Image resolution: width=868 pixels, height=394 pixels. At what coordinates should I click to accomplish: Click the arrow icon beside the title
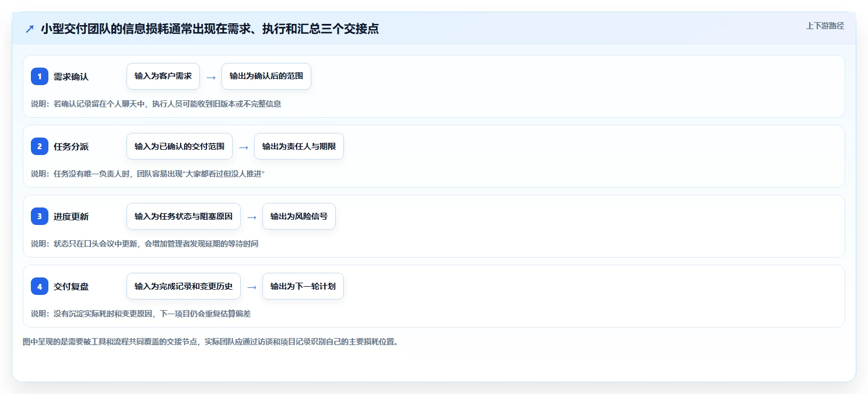click(x=30, y=29)
